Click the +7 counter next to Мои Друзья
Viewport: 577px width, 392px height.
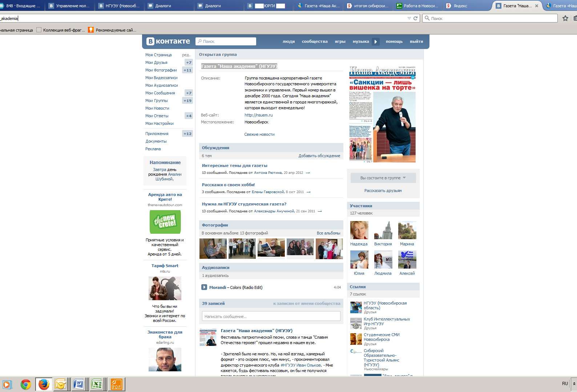[189, 62]
